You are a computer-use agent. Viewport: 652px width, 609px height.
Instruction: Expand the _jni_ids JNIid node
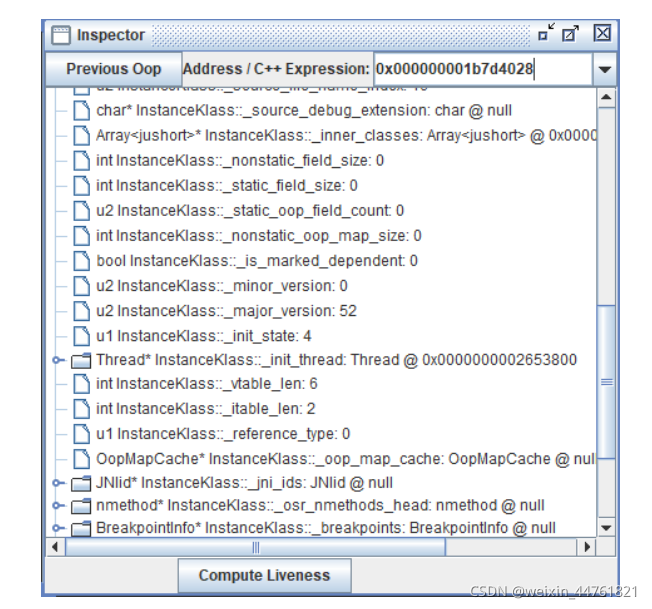pos(58,483)
